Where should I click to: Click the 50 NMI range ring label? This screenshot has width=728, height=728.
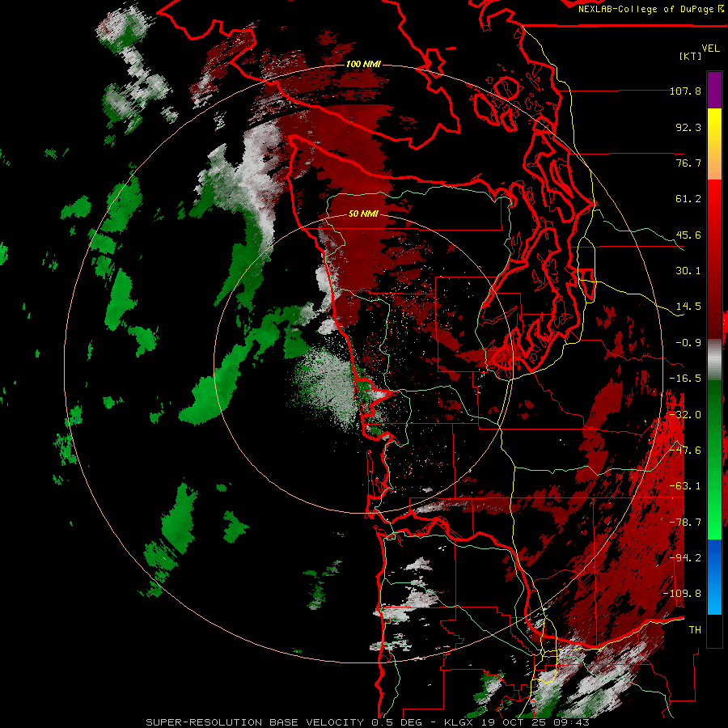[x=363, y=214]
